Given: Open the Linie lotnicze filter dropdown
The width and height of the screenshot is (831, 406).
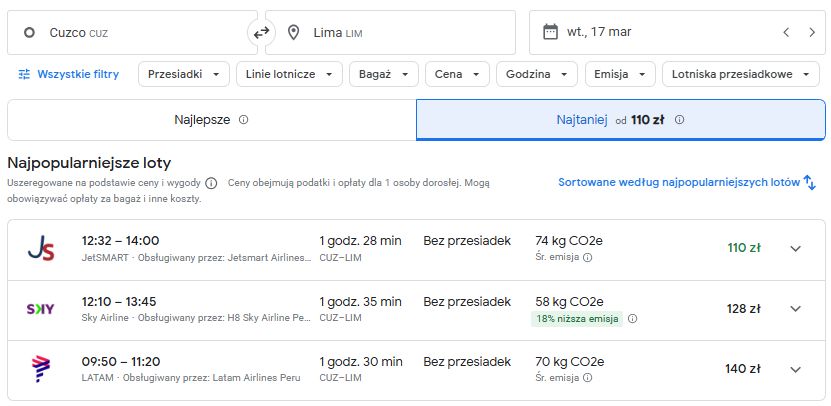Looking at the screenshot, I should (289, 74).
